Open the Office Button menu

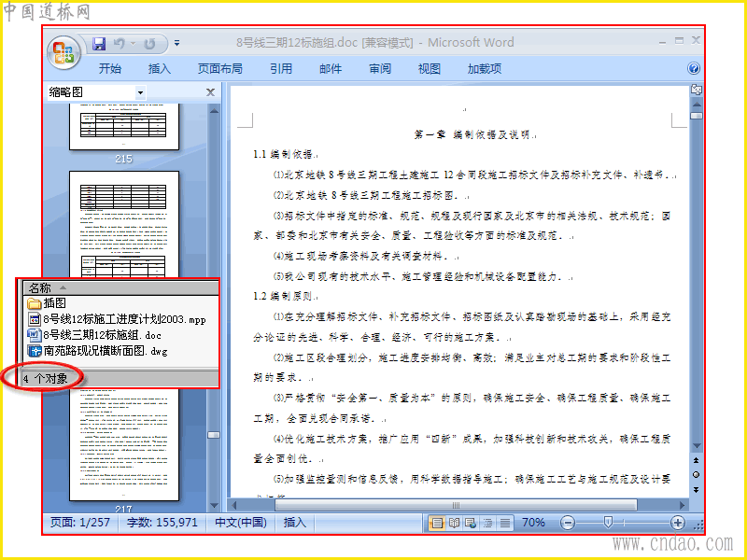coord(63,52)
